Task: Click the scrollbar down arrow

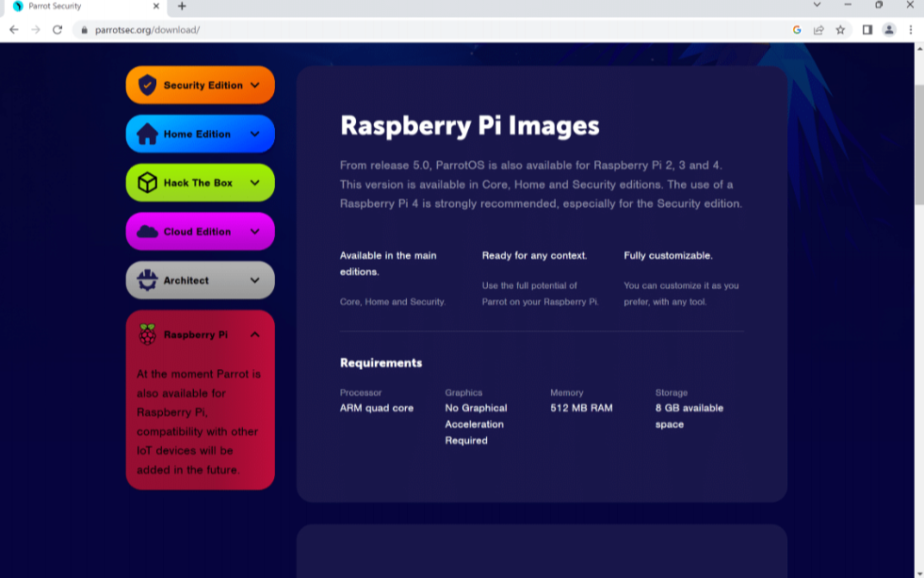Action: [918, 573]
